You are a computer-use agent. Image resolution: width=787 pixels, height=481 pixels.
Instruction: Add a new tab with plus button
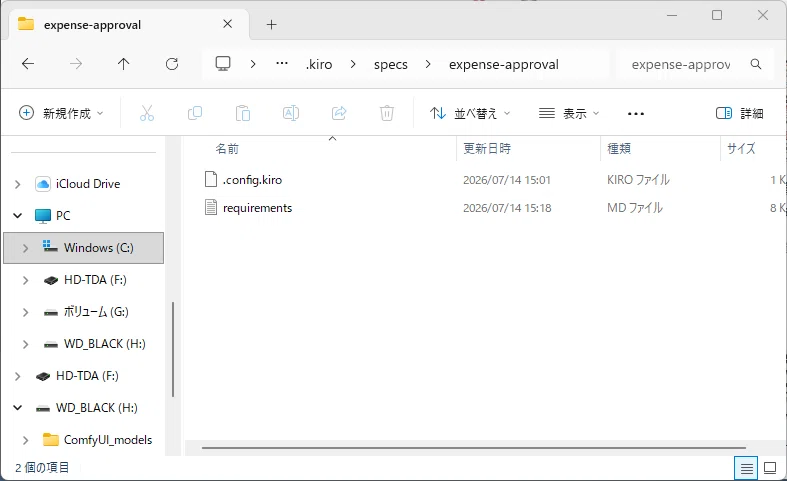point(272,25)
